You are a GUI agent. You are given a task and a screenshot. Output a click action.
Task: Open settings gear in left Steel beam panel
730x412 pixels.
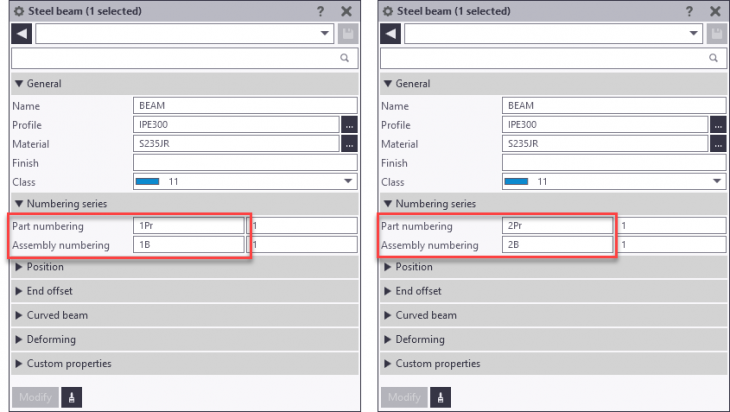coord(19,11)
